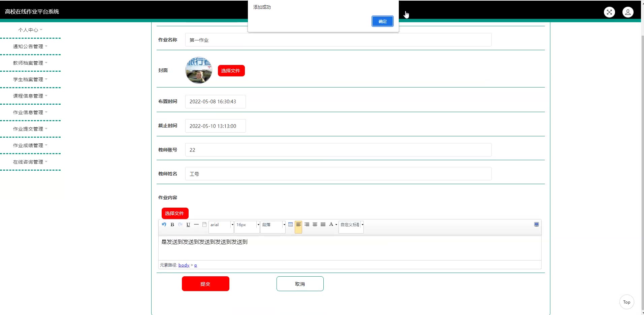The height and width of the screenshot is (315, 644).
Task: Click the clear document icon in editor
Action: click(x=204, y=224)
